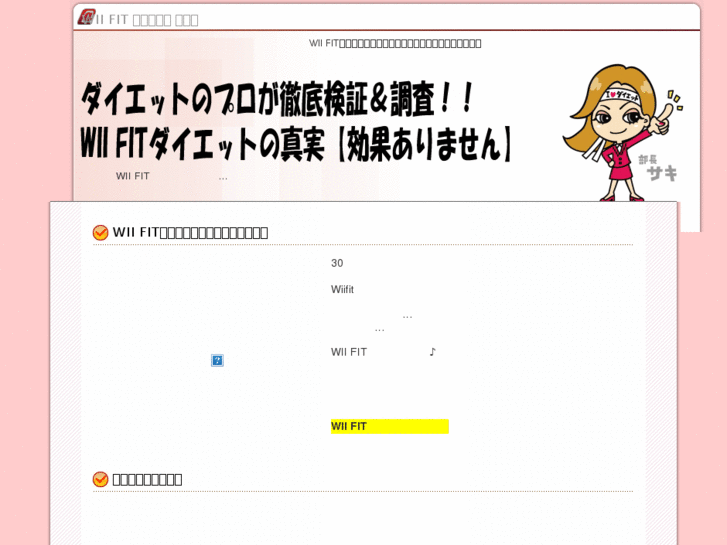Click the orange checkmark beside WII FIT heading
Screen dimensions: 727x545
(100, 232)
